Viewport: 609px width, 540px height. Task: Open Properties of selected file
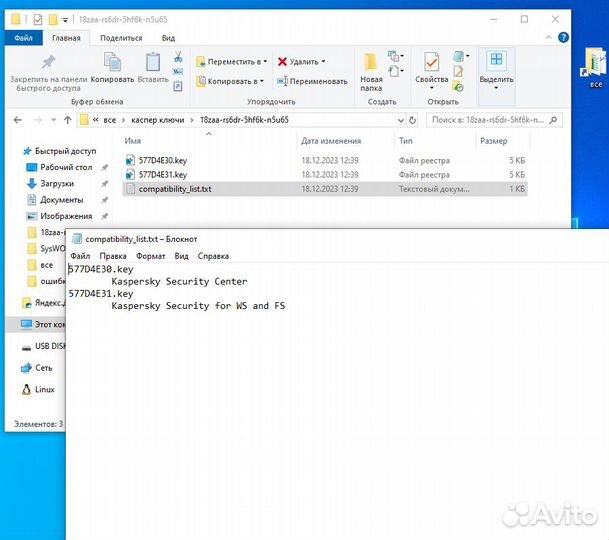432,67
